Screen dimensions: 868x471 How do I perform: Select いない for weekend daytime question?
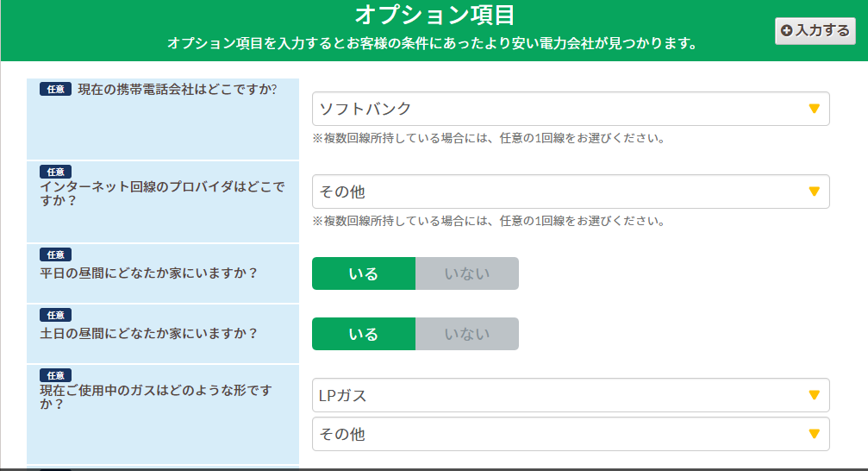tap(466, 334)
